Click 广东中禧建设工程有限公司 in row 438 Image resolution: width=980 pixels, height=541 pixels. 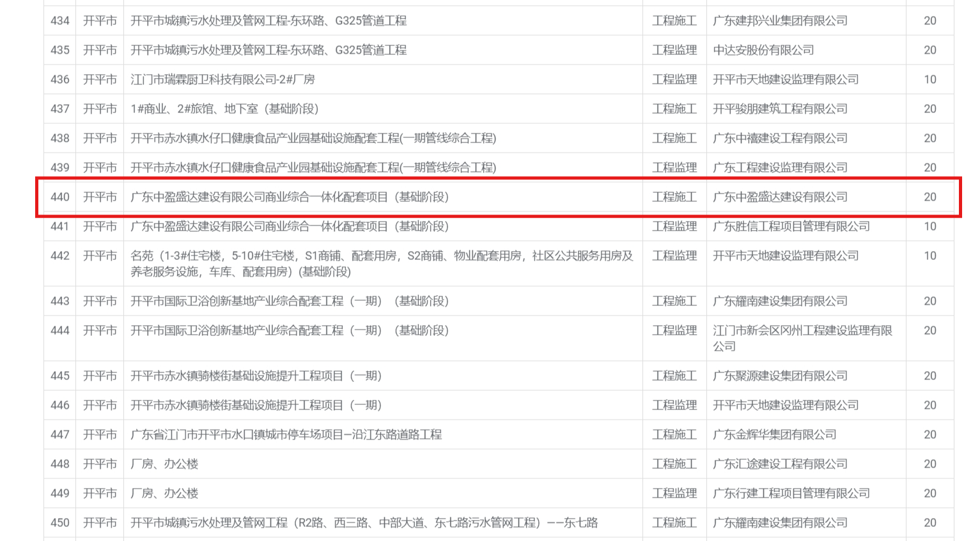[780, 139]
